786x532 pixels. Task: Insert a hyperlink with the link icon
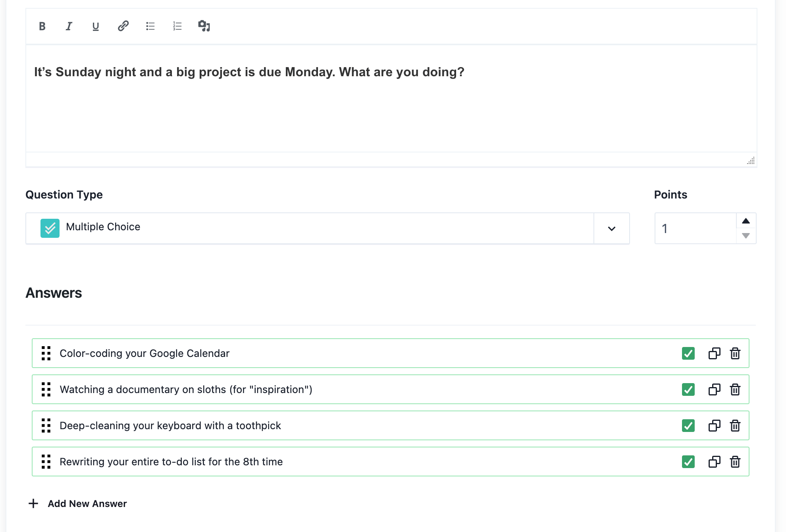click(x=123, y=26)
